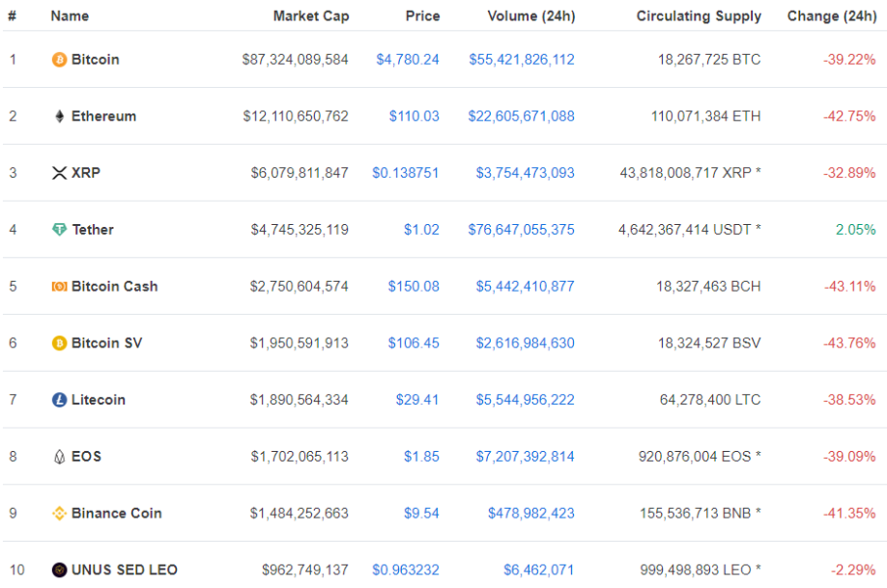The width and height of the screenshot is (887, 588).
Task: Click the Ethereum logo icon
Action: click(59, 116)
